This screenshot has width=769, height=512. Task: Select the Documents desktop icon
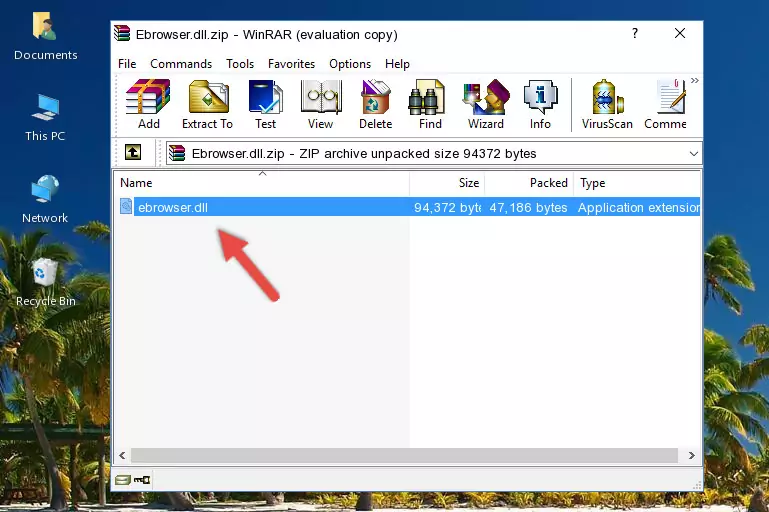pos(45,37)
